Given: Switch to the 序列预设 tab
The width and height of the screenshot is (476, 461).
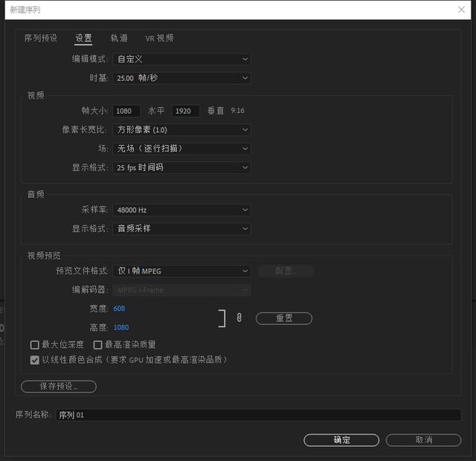Looking at the screenshot, I should pyautogui.click(x=41, y=38).
